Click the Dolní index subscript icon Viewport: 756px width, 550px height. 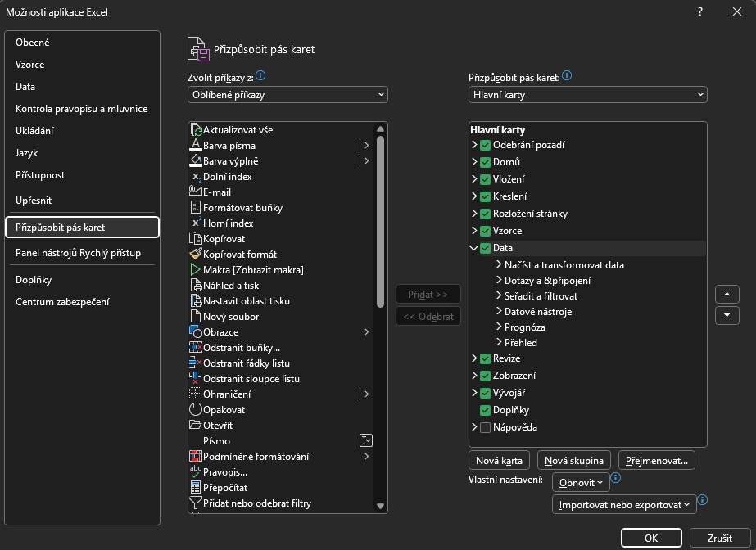(196, 177)
